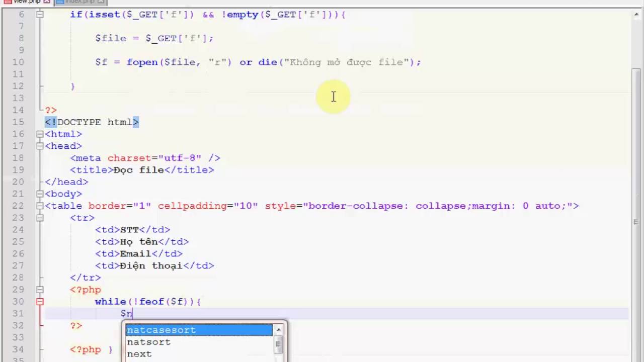
Task: Click line number 20 in the margin
Action: (18, 182)
